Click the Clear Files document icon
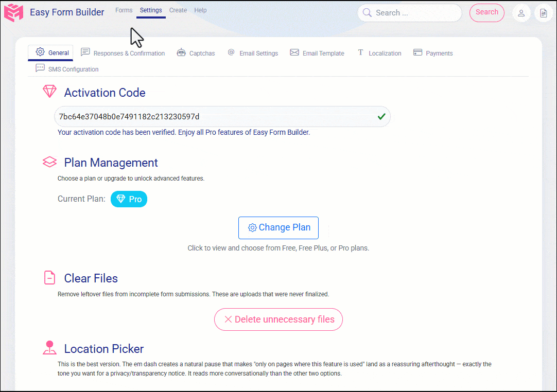Screen dimensions: 557x392 click(x=50, y=278)
